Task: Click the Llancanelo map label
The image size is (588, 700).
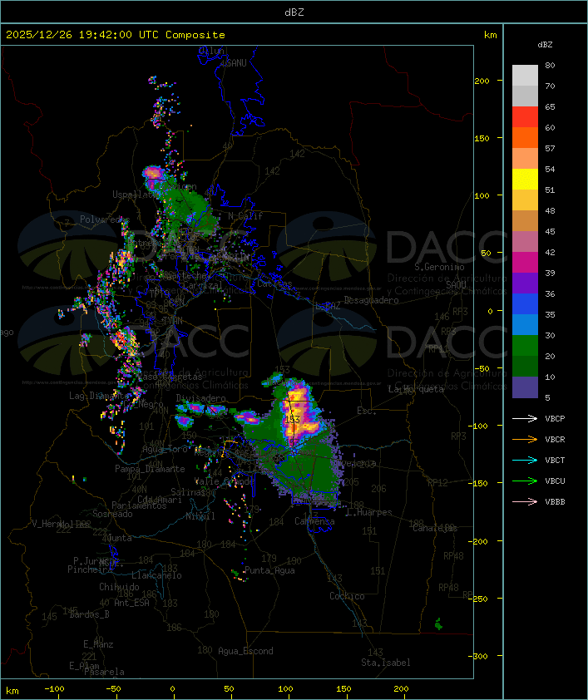Action: [x=156, y=575]
